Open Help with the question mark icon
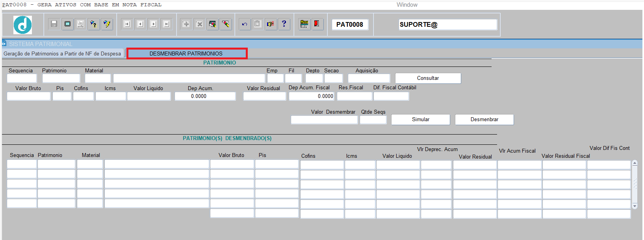644x240 pixels. [284, 24]
